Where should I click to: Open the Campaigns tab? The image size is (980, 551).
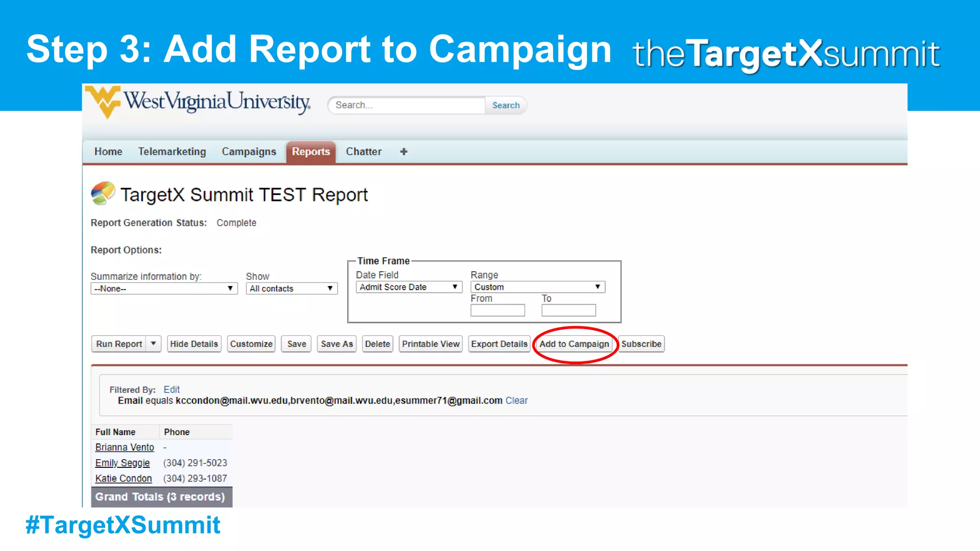point(249,152)
